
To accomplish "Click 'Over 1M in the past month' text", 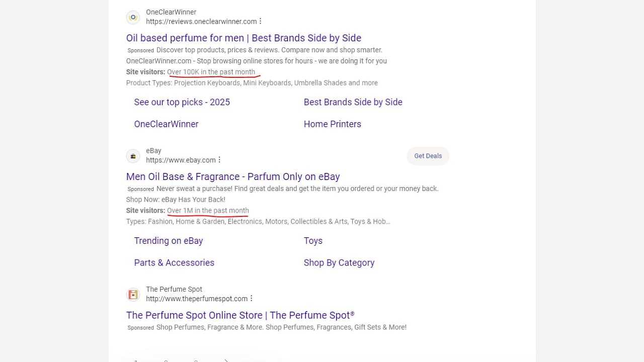I will 208,211.
